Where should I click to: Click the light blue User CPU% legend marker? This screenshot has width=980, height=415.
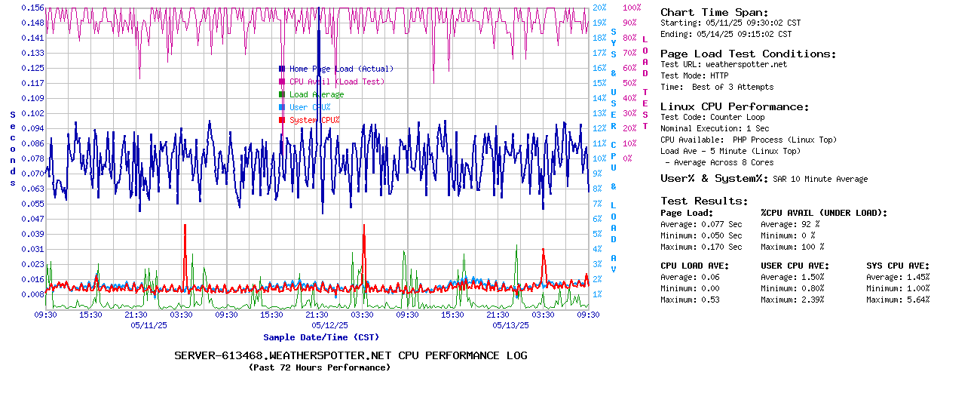282,107
